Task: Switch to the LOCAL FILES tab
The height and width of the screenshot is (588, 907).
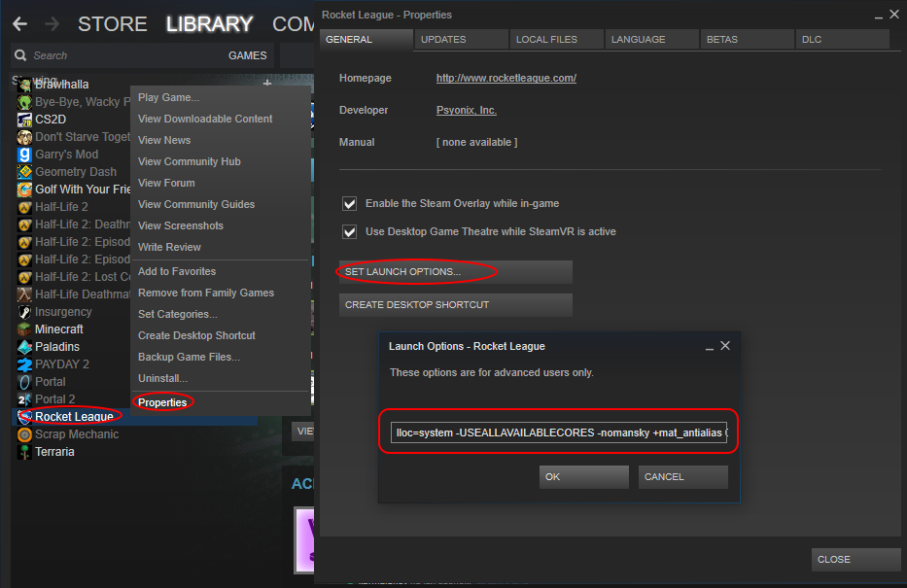Action: (556, 39)
